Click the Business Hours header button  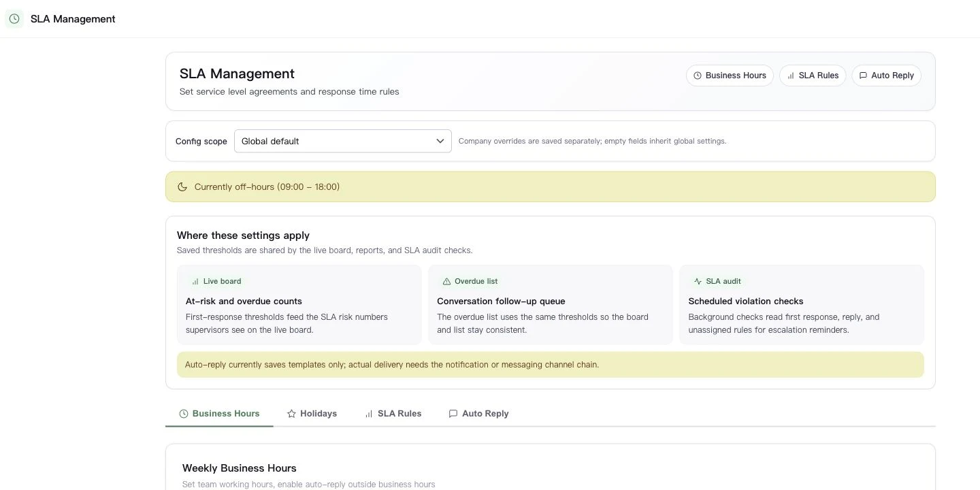click(730, 76)
